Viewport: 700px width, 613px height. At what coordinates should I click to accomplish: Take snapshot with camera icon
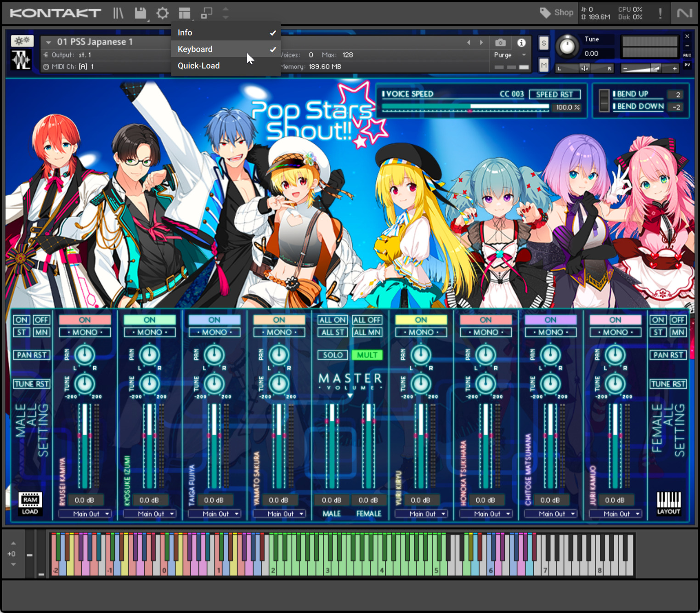coord(500,43)
